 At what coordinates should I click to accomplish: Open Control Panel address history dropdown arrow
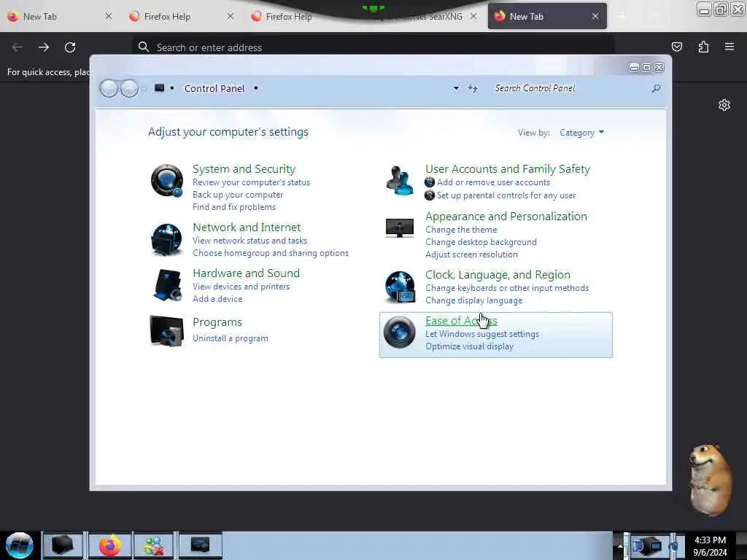(x=456, y=88)
